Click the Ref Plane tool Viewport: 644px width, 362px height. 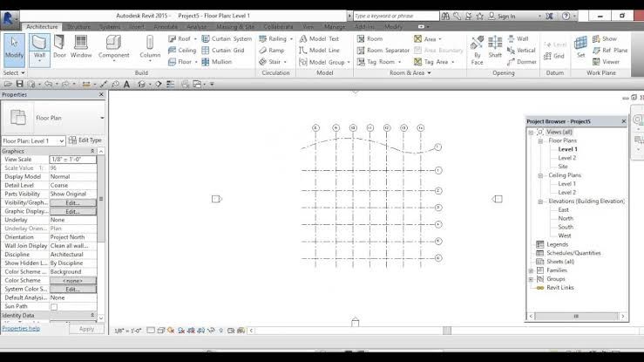(610, 50)
